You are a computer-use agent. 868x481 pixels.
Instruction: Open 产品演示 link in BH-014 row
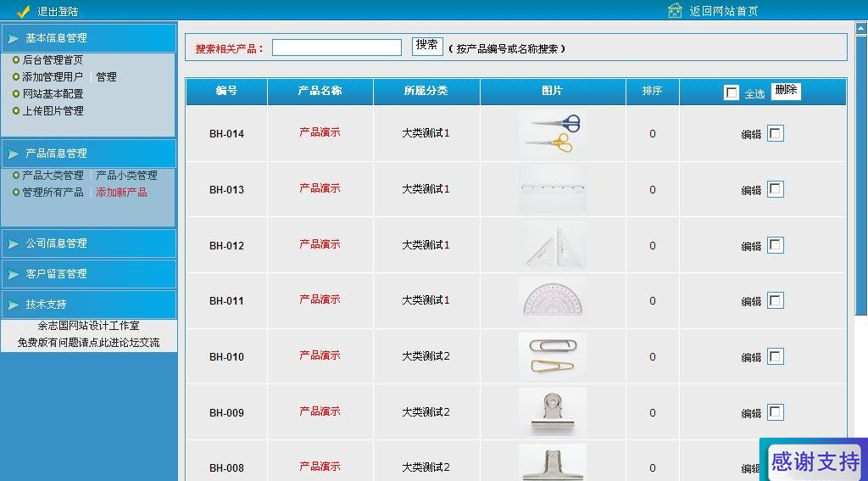tap(320, 132)
